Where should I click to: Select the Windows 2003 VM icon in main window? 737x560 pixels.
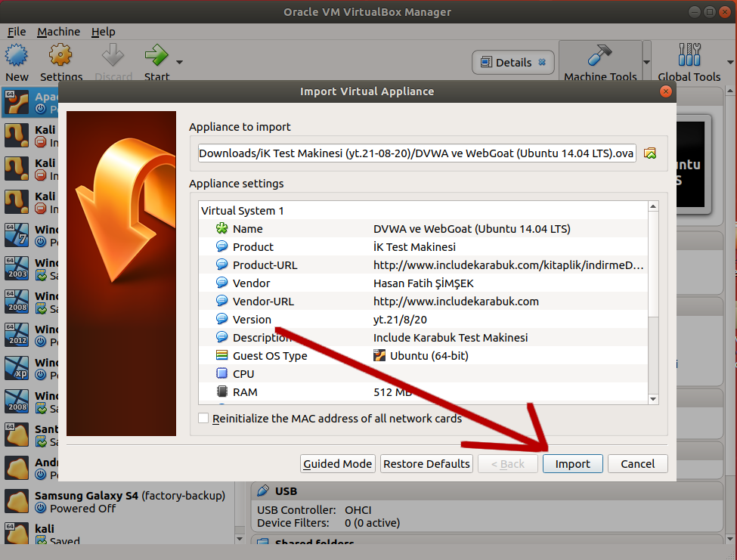17,268
